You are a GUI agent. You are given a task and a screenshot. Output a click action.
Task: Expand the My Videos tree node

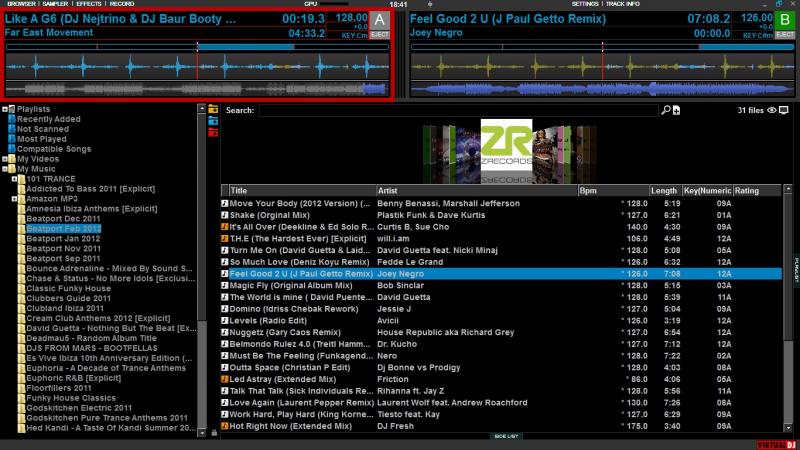click(x=5, y=159)
